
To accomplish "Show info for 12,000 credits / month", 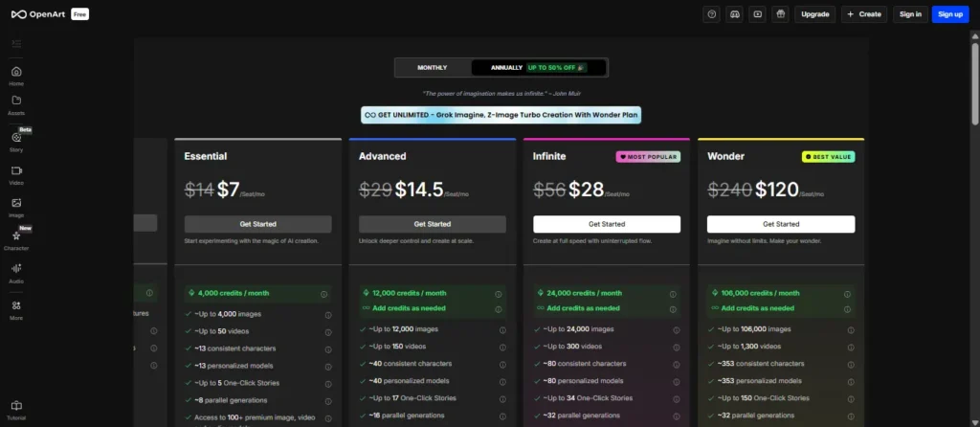I will tap(498, 294).
